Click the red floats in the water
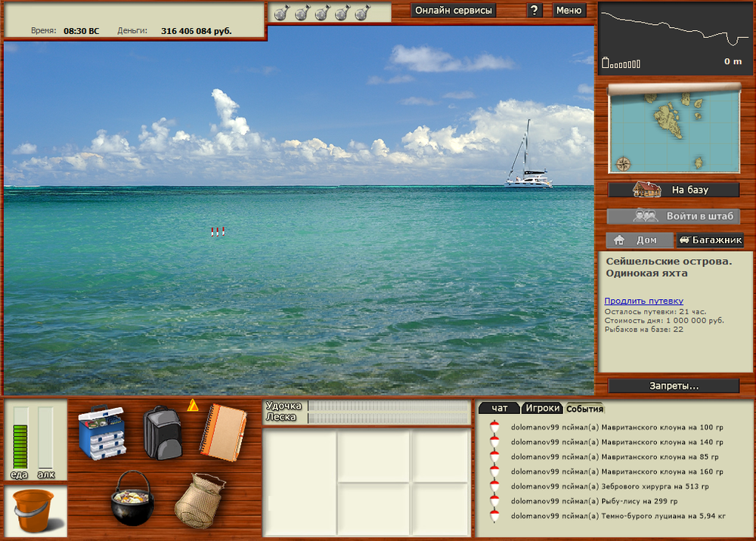Image resolution: width=756 pixels, height=541 pixels. click(218, 232)
